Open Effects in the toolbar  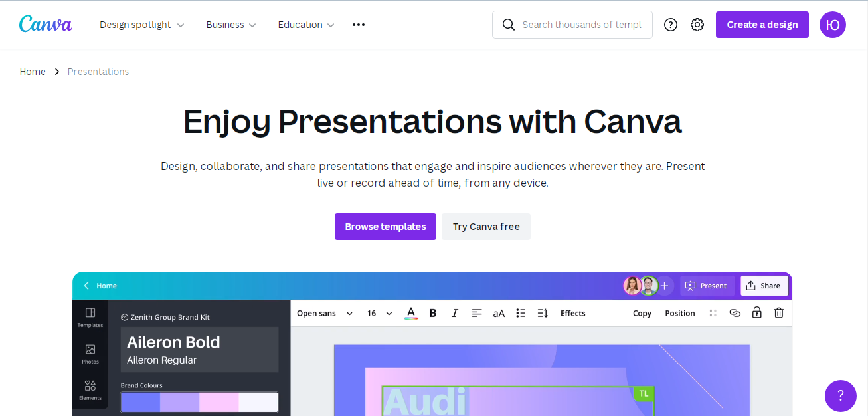tap(573, 313)
